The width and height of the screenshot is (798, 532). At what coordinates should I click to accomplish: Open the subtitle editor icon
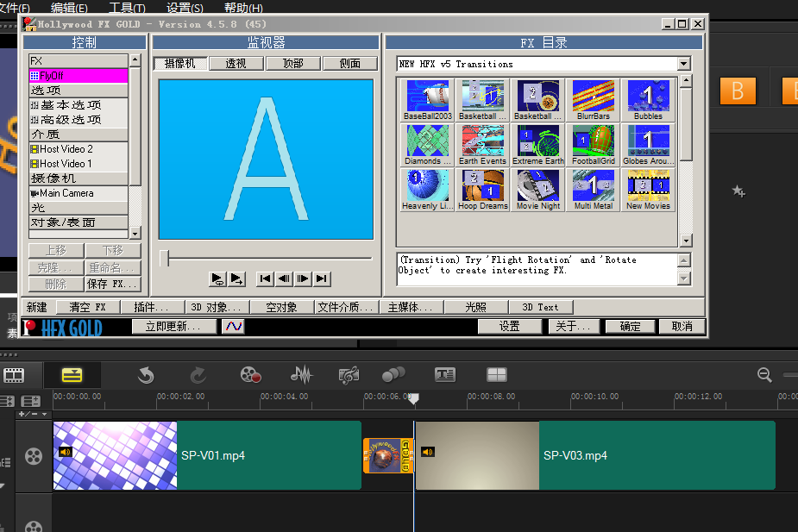(x=445, y=375)
